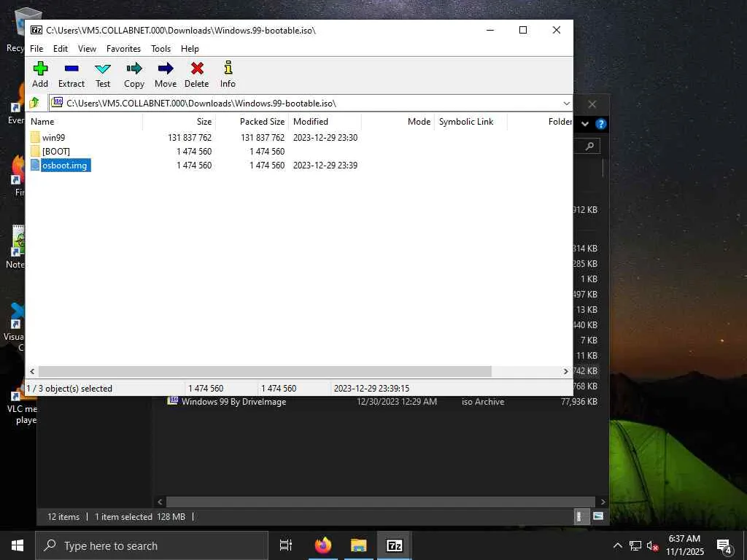Click the ISO icon in address bar

coord(57,102)
